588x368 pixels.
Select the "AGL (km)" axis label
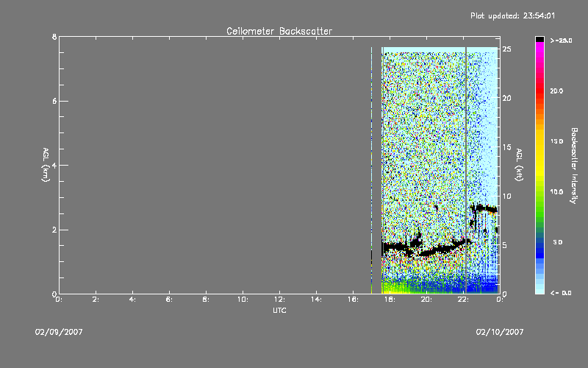(x=46, y=165)
